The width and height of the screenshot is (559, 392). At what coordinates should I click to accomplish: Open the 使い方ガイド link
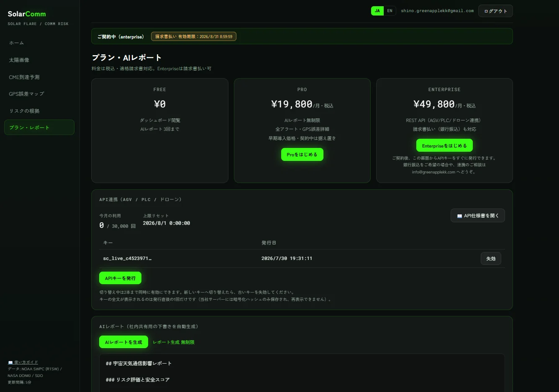(x=26, y=362)
